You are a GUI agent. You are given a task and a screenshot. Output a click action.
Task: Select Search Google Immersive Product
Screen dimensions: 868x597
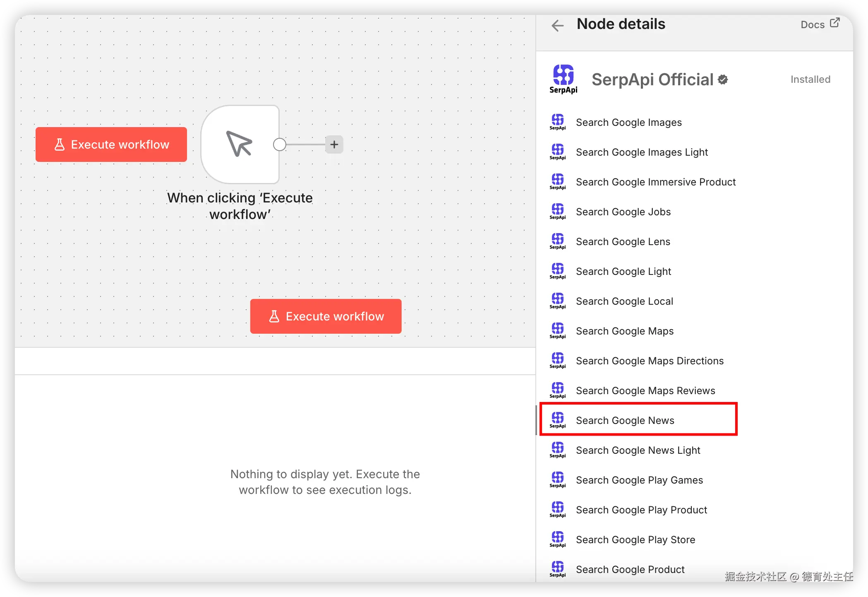pyautogui.click(x=655, y=182)
